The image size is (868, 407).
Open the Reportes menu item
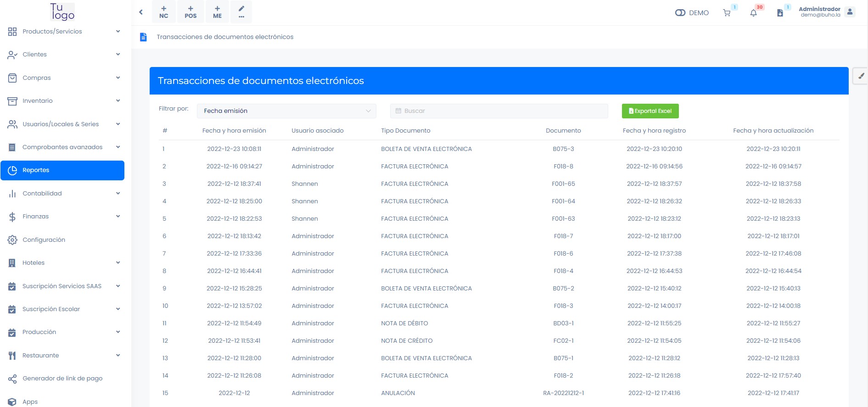point(62,170)
